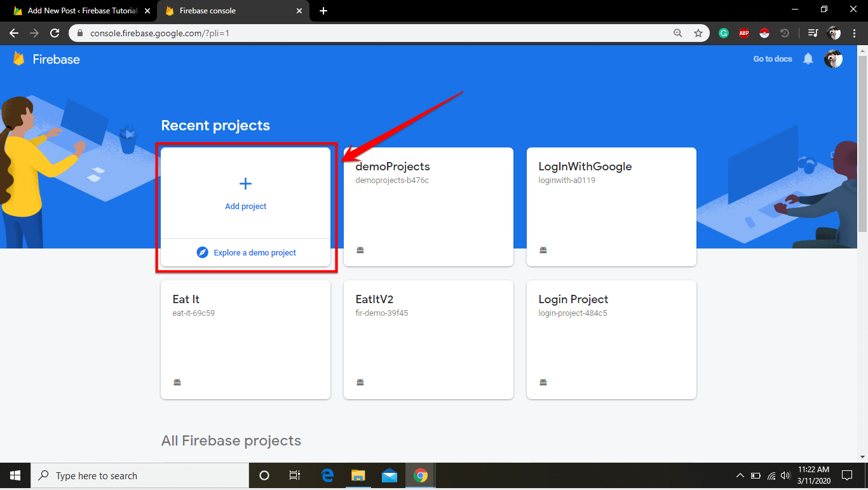Click the project ID eat-it-69c59
This screenshot has height=490, width=868.
click(x=194, y=313)
